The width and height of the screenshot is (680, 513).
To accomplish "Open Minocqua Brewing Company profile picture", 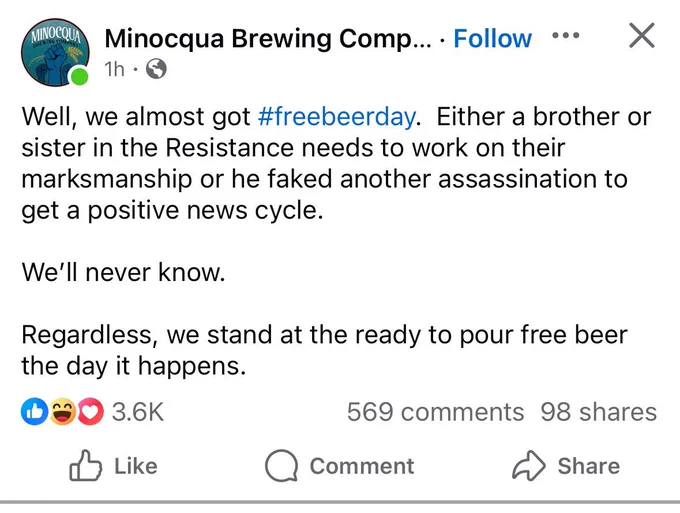I will tap(55, 52).
